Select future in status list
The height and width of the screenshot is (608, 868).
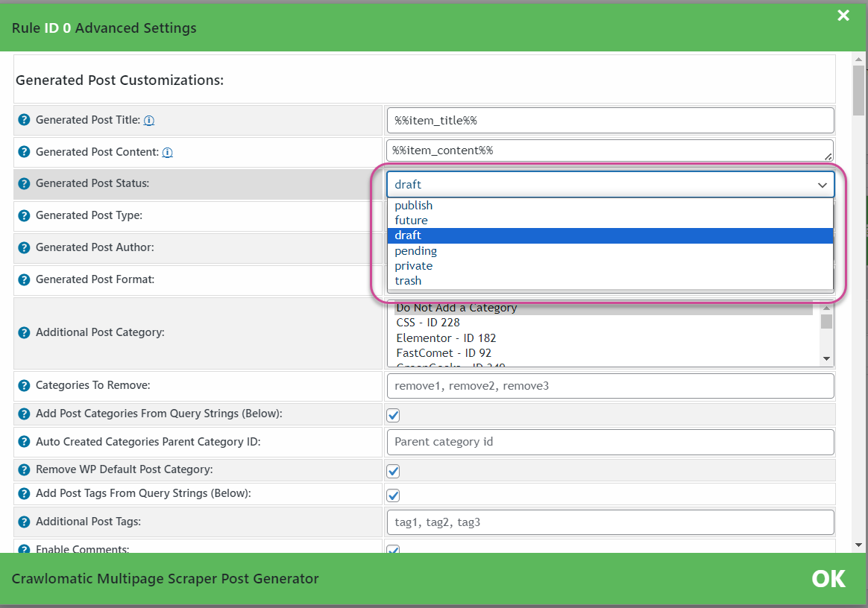tap(610, 221)
